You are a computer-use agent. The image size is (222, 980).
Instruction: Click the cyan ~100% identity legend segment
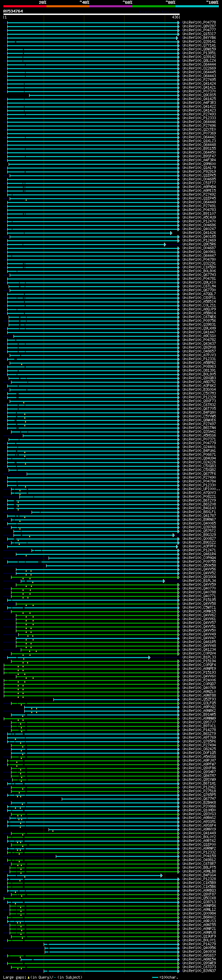point(197,6)
